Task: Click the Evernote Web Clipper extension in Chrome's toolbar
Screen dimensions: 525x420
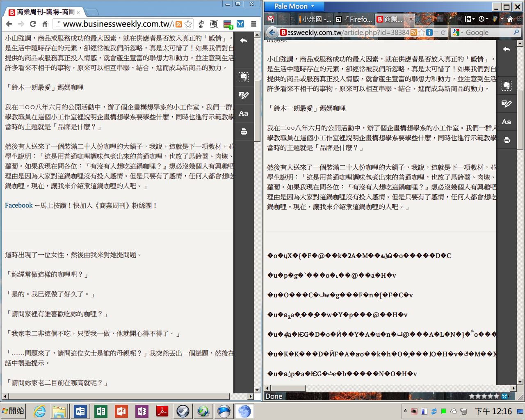Action: (x=214, y=24)
